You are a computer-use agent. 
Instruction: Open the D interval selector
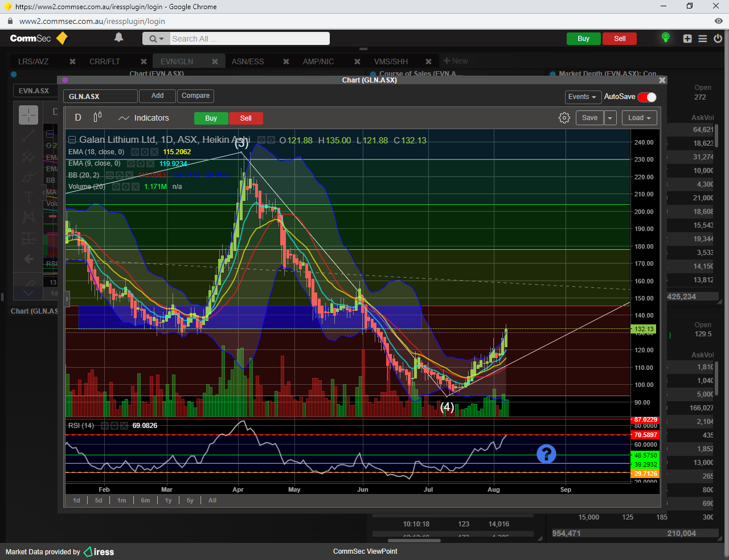point(78,117)
